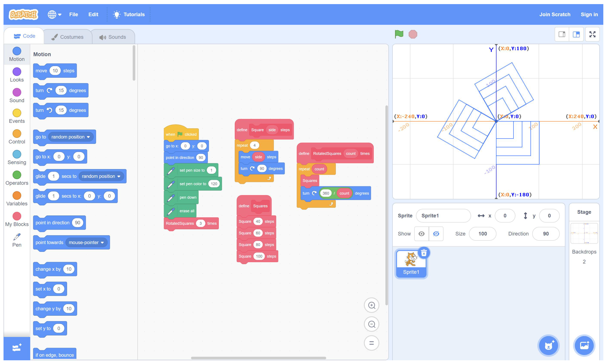The width and height of the screenshot is (608, 364).
Task: Open the 'point towards mouse-pointer' dropdown
Action: (x=102, y=242)
